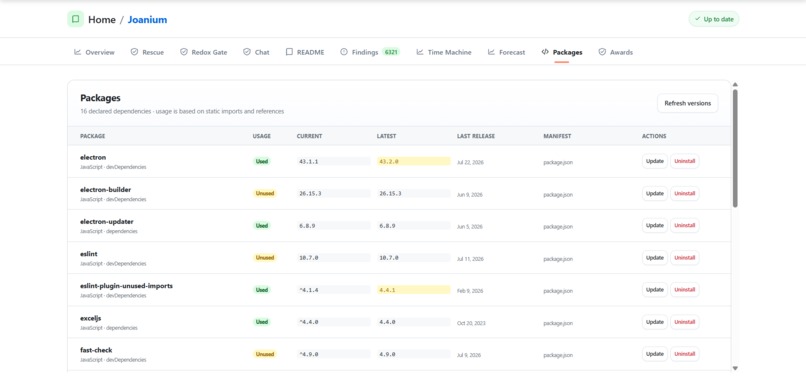Click the Redox Gate tab check icon
The image size is (806, 386).
(184, 52)
